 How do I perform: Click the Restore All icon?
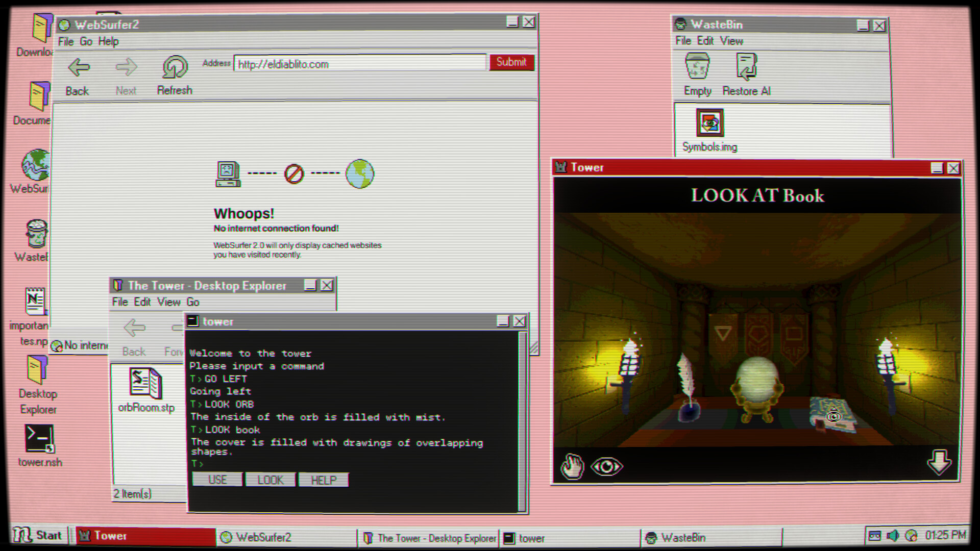point(746,67)
